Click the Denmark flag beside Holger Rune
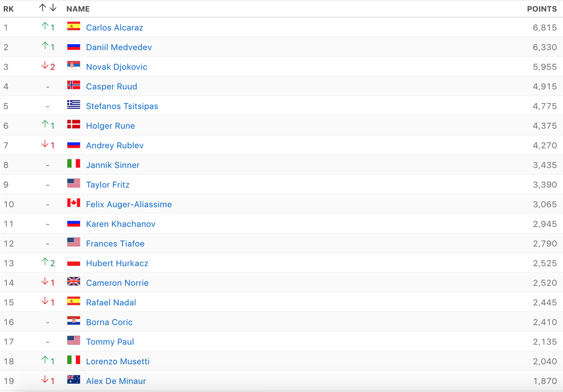Screen dimensions: 563x392 [73, 125]
